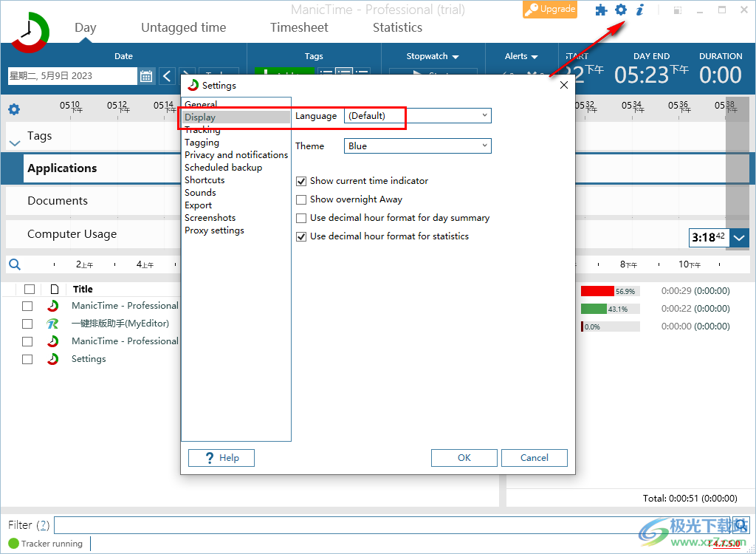Viewport: 756px width, 554px height.
Task: Tick checkbox for the Settings list row
Action: click(27, 359)
